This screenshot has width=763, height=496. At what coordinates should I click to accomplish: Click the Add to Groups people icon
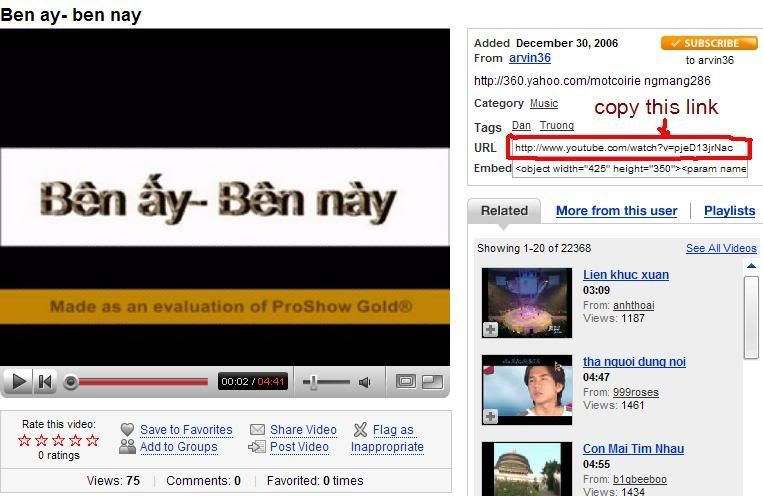(127, 446)
